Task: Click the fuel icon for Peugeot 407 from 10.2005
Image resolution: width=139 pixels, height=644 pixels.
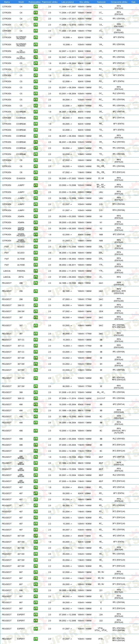Action: (x=36, y=524)
